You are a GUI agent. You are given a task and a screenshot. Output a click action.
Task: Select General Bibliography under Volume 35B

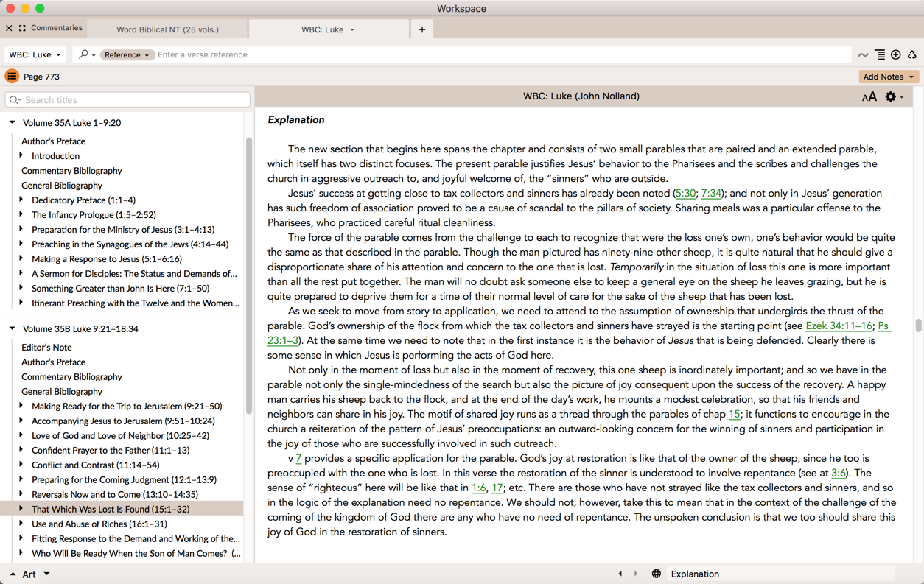(x=62, y=391)
